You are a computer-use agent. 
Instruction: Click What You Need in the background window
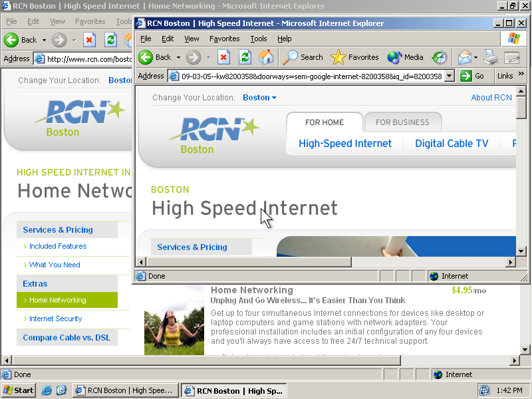click(55, 265)
